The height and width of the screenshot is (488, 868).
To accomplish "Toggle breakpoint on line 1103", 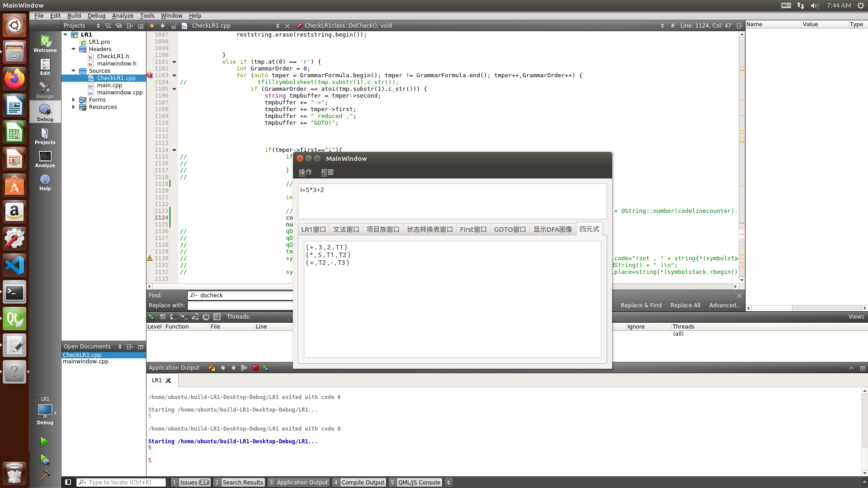I will point(150,75).
